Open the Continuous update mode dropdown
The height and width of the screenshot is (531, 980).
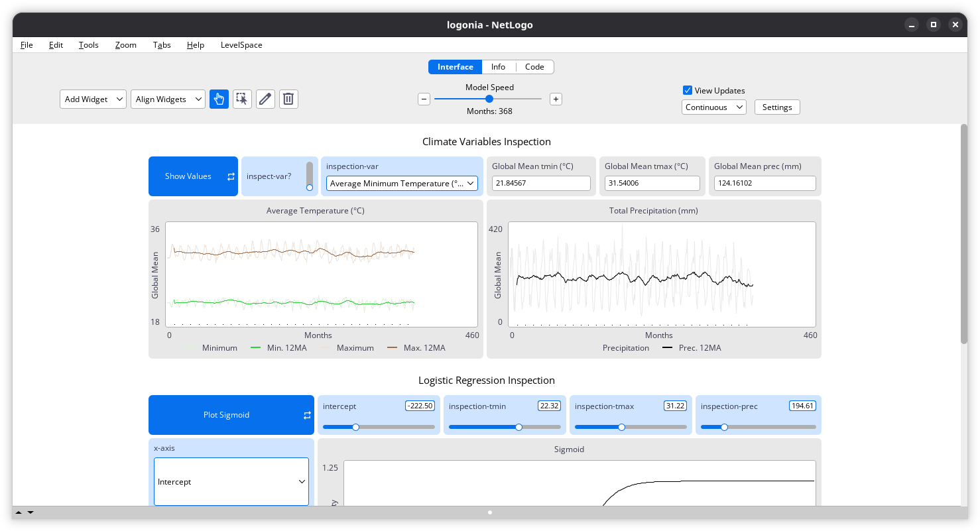coord(713,107)
